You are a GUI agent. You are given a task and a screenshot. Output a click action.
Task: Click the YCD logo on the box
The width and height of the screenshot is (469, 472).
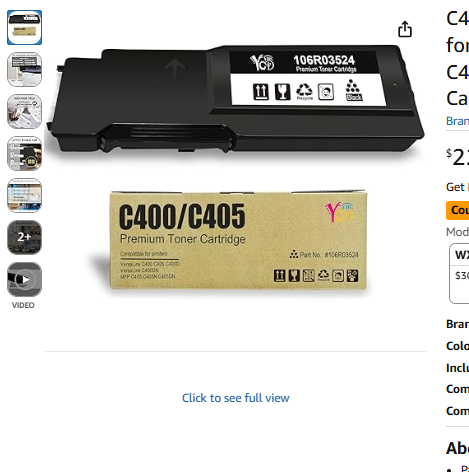(x=339, y=212)
